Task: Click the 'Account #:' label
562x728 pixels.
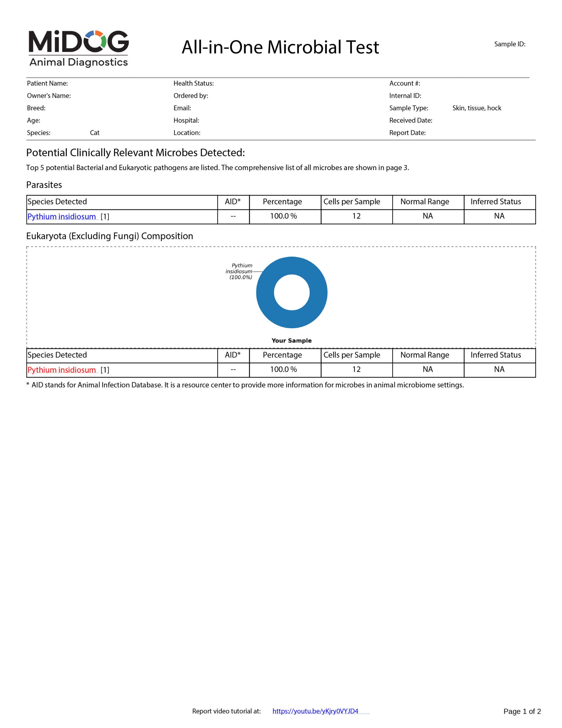Action: tap(405, 83)
